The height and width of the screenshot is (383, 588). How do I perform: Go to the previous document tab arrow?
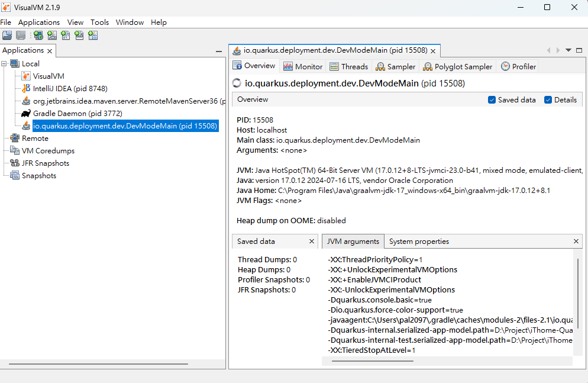coord(548,50)
